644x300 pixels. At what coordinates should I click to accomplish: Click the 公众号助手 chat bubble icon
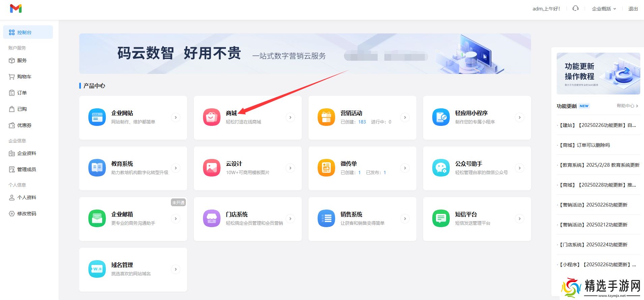click(441, 168)
